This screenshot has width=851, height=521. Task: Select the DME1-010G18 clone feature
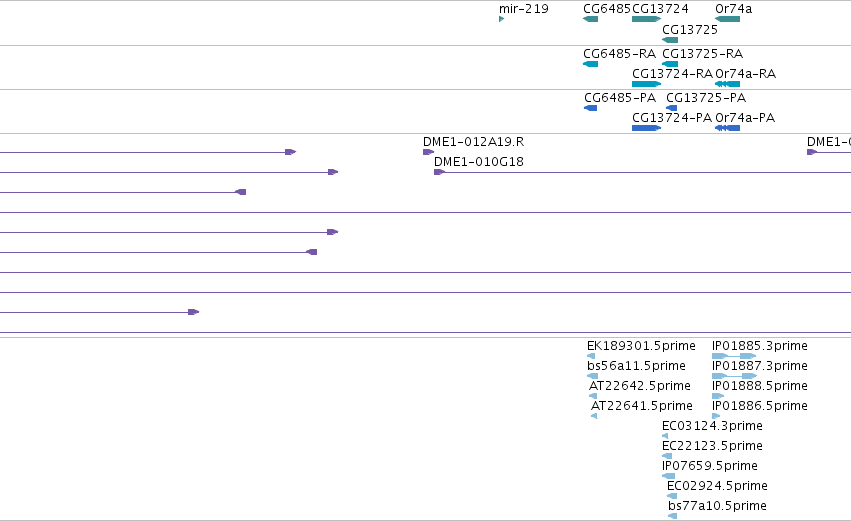click(x=642, y=172)
